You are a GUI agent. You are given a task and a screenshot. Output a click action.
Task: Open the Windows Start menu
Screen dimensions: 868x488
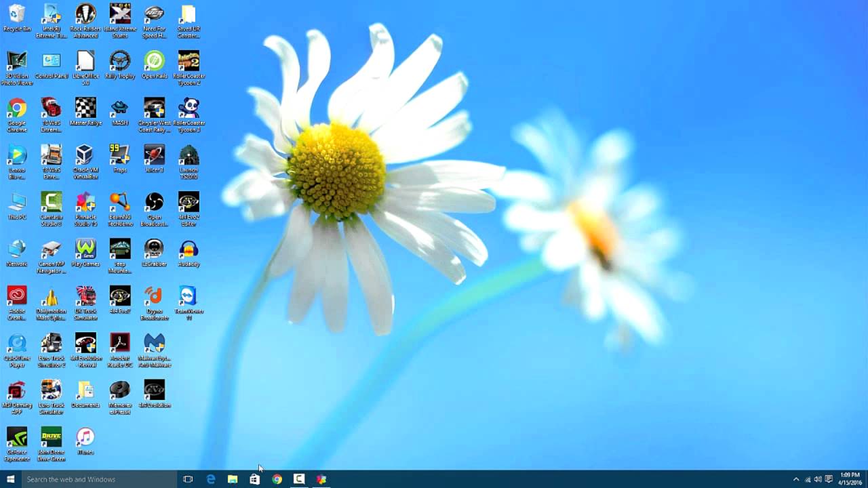point(10,479)
